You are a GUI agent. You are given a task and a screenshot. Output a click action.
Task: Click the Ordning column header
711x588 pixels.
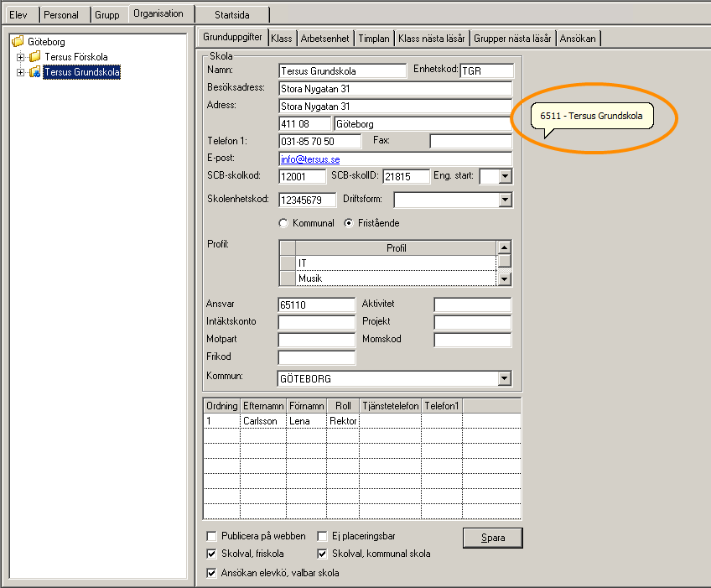tap(221, 406)
